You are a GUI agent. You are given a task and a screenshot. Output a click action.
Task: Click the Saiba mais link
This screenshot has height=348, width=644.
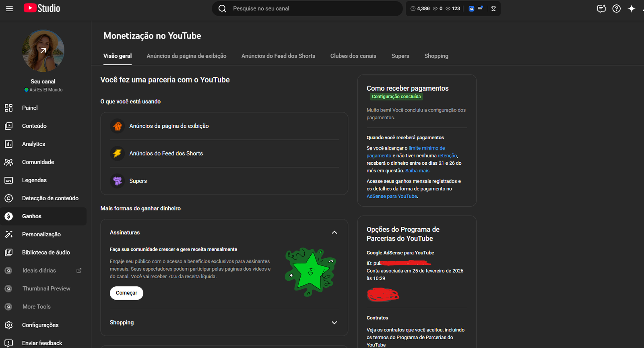coord(417,171)
